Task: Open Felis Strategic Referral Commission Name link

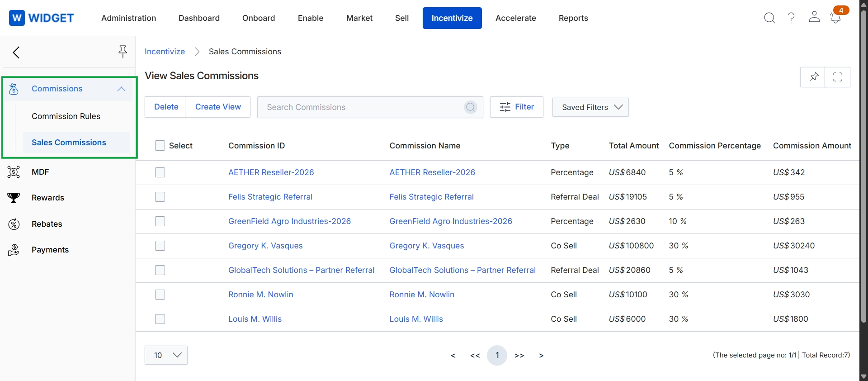Action: (x=432, y=197)
